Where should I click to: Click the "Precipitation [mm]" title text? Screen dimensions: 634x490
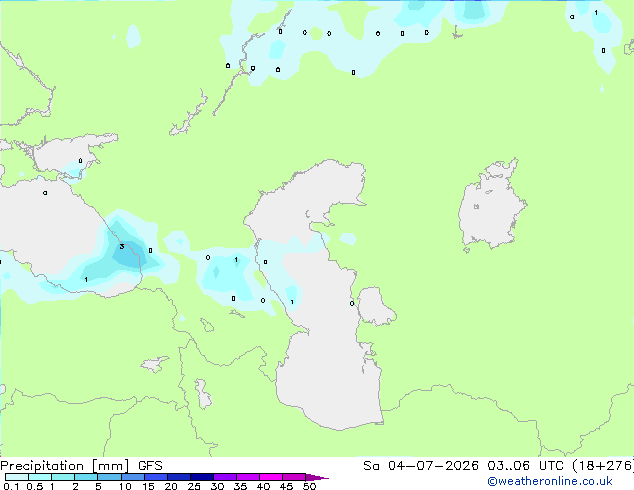tap(65, 466)
